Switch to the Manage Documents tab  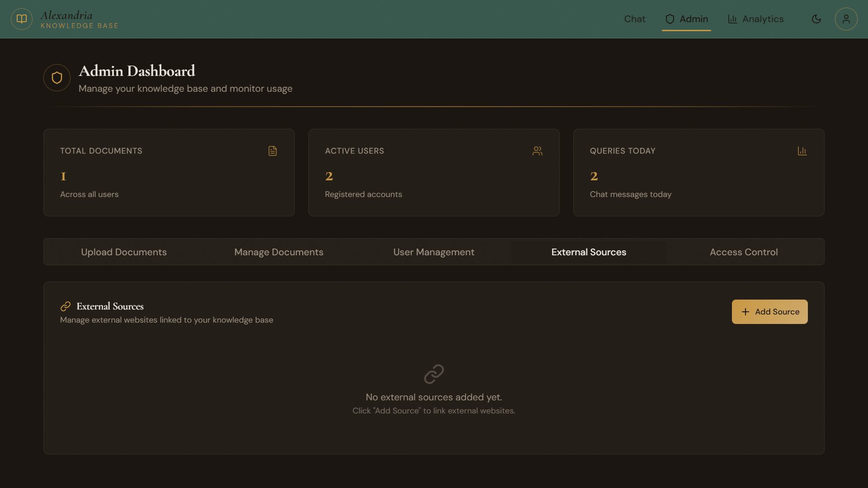[279, 252]
